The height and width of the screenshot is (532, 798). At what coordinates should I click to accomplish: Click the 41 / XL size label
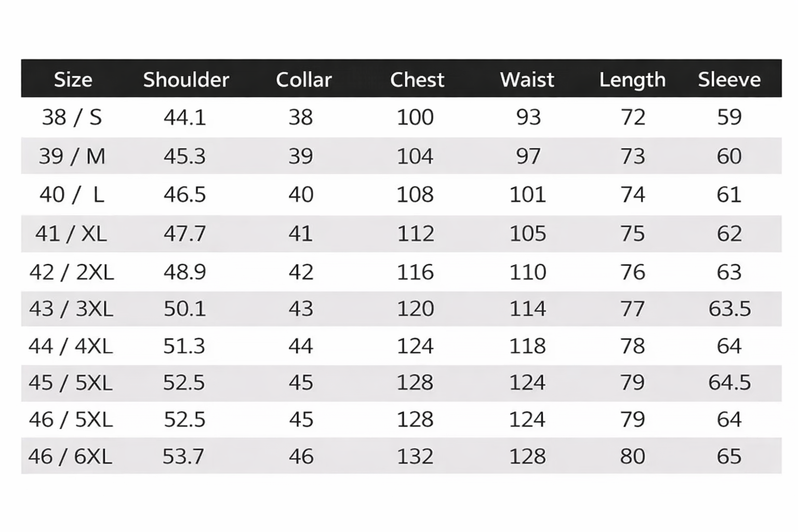[71, 234]
